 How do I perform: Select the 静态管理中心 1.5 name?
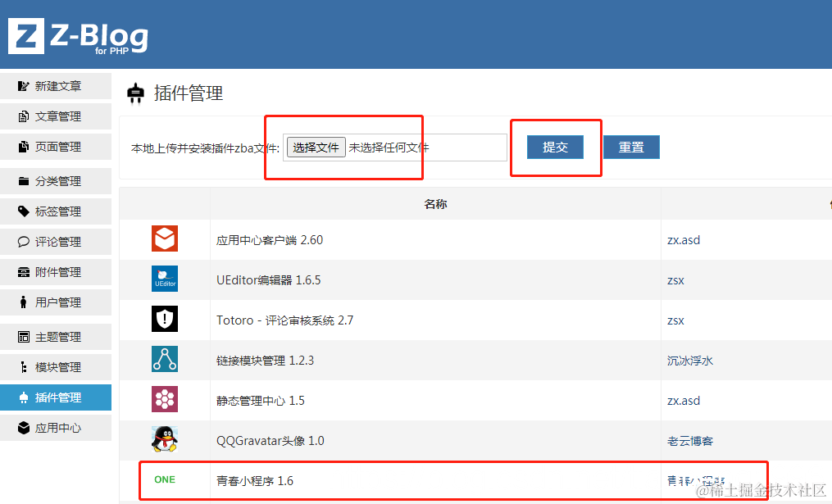click(261, 401)
